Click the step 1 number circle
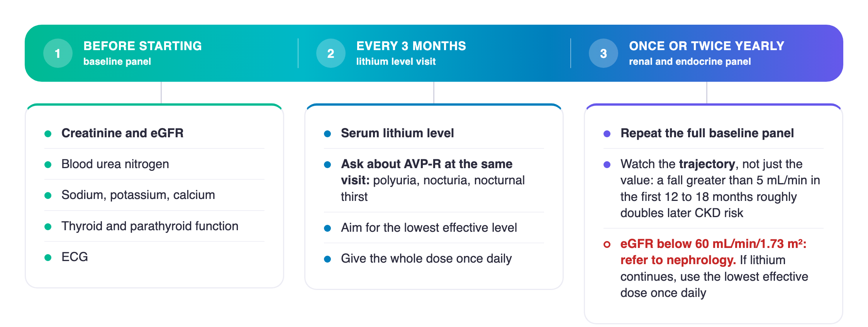868x327 pixels. 58,53
